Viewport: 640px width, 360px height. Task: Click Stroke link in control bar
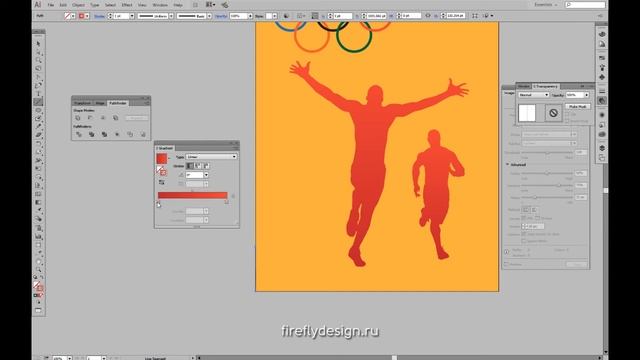(x=100, y=16)
